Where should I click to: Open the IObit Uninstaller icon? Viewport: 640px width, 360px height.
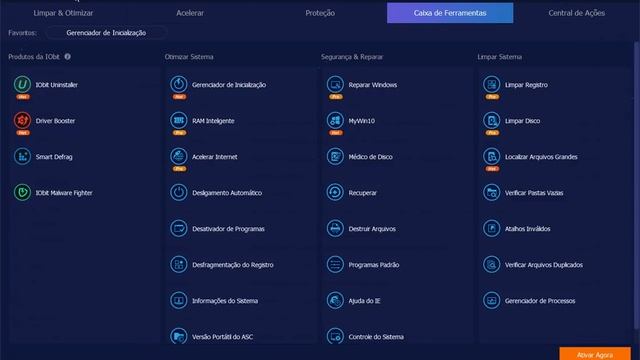coord(22,84)
